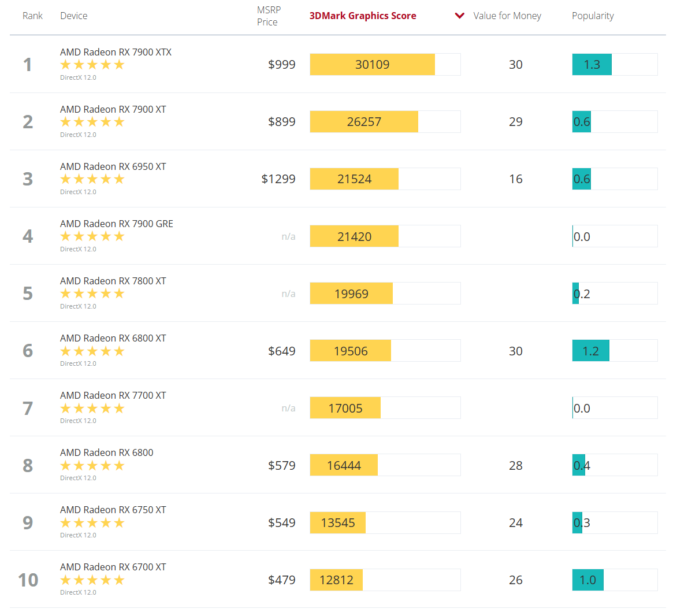Click the star rating under RX 6700 XT

point(92,580)
